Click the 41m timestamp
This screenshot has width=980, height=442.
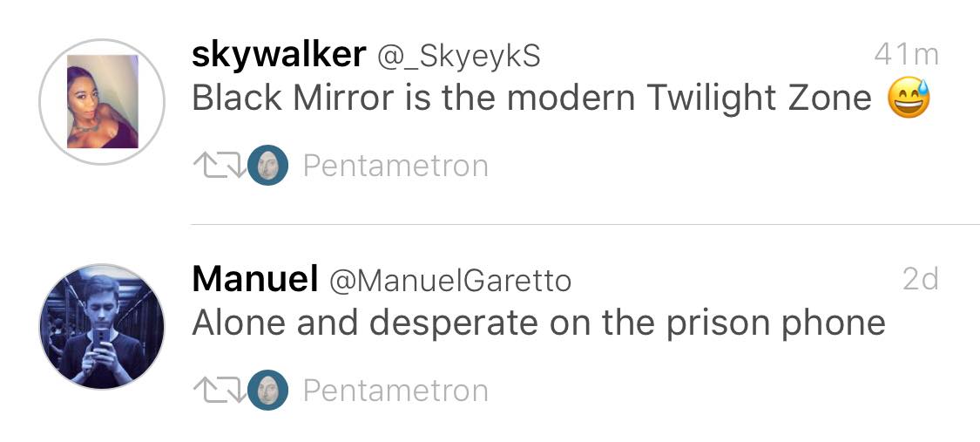pos(906,55)
